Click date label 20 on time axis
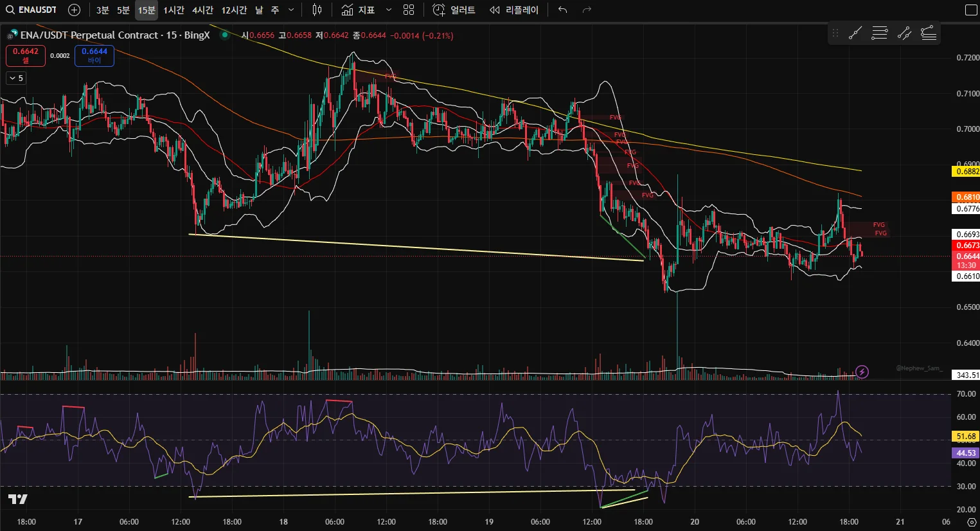The image size is (980, 531). click(x=695, y=521)
